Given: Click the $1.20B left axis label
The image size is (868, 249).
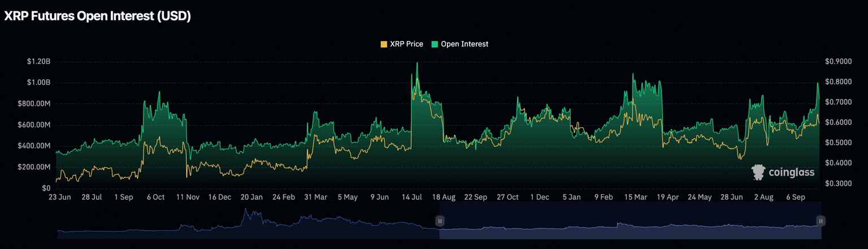Looking at the screenshot, I should [x=38, y=61].
